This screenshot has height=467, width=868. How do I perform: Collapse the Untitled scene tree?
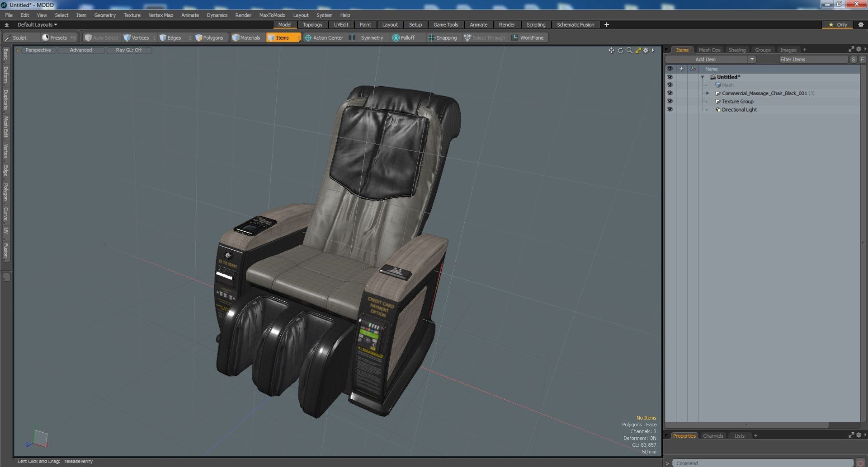[x=703, y=77]
